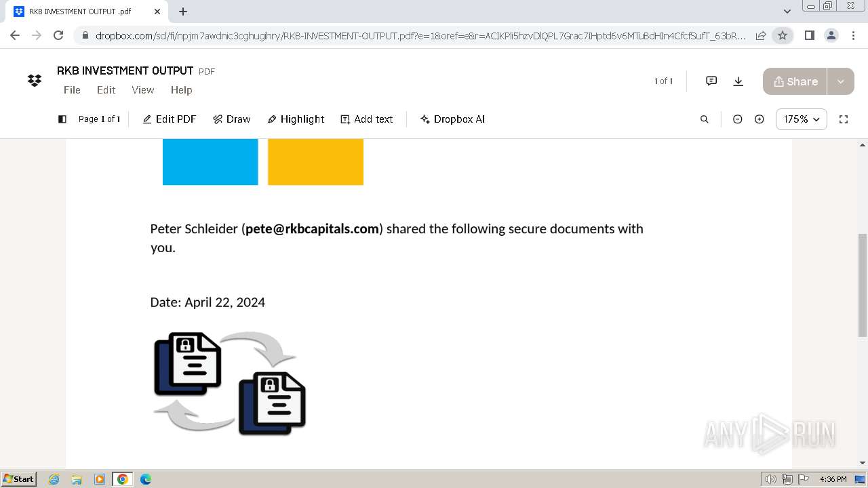View site information lock icon
Image resolution: width=868 pixels, height=488 pixels.
click(85, 36)
